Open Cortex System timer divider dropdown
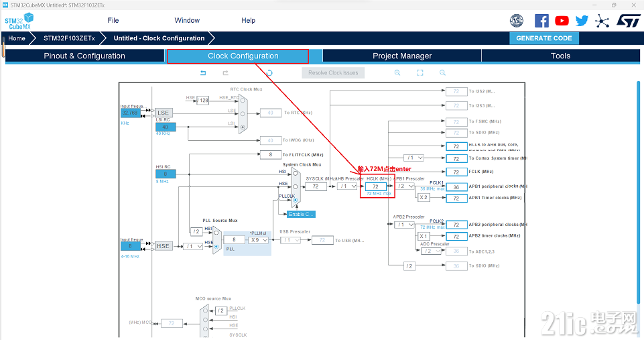 click(x=413, y=158)
